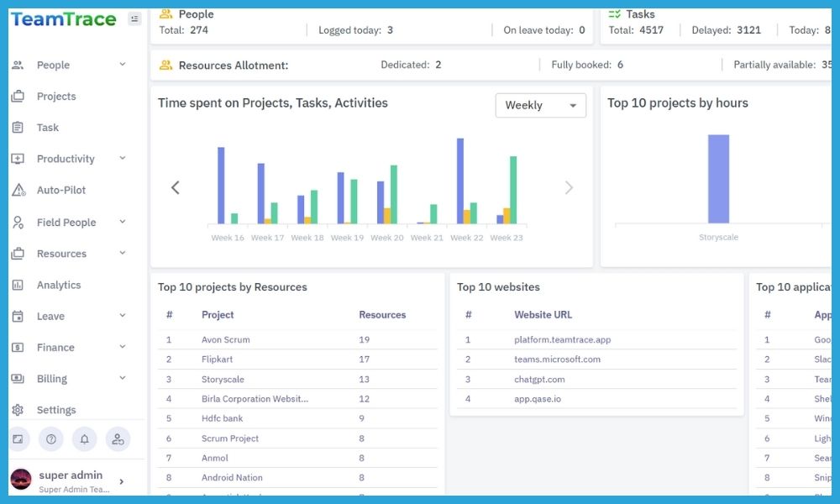
Task: Open the Weekly period dropdown
Action: (540, 105)
